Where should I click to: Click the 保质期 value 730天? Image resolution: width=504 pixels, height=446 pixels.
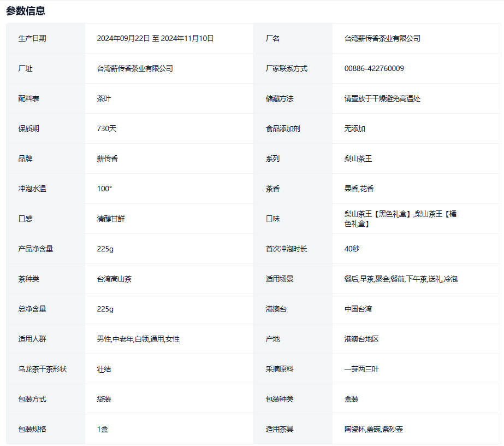pyautogui.click(x=106, y=128)
